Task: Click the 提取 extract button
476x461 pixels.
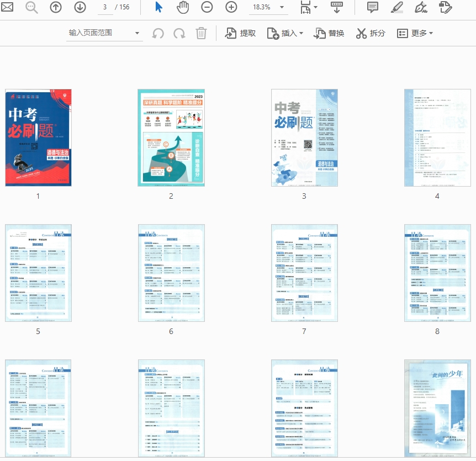Action: 240,33
